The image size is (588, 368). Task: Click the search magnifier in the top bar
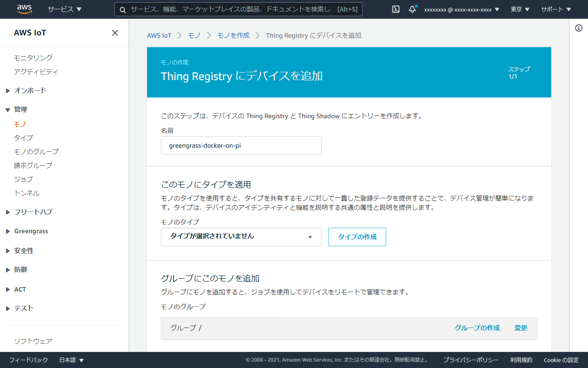tap(122, 9)
